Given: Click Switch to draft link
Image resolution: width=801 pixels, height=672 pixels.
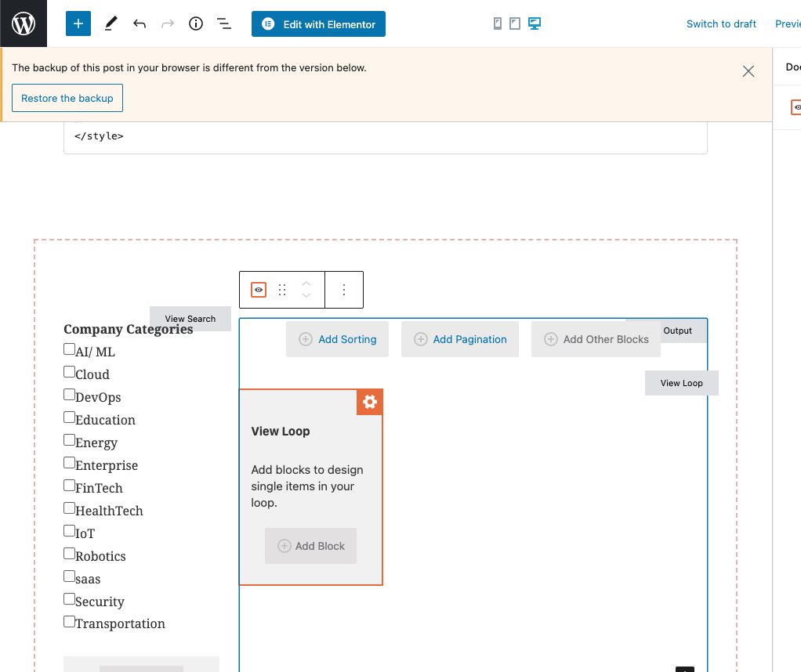Looking at the screenshot, I should pos(721,24).
